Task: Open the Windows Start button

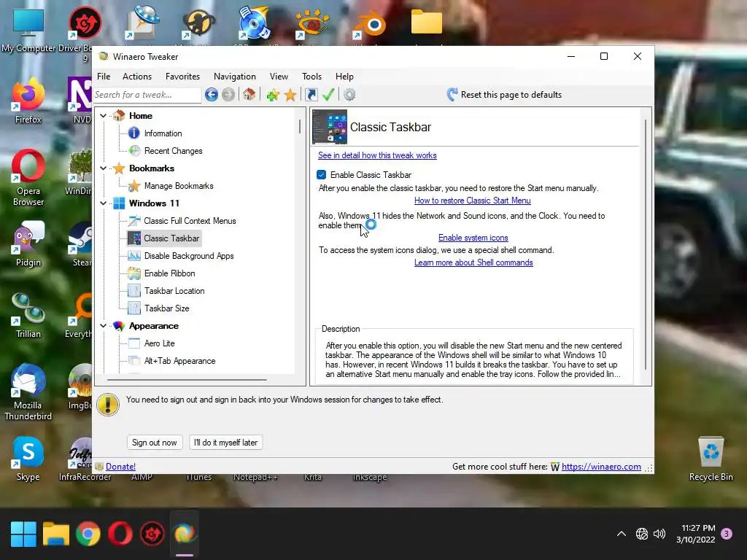Action: (x=23, y=534)
